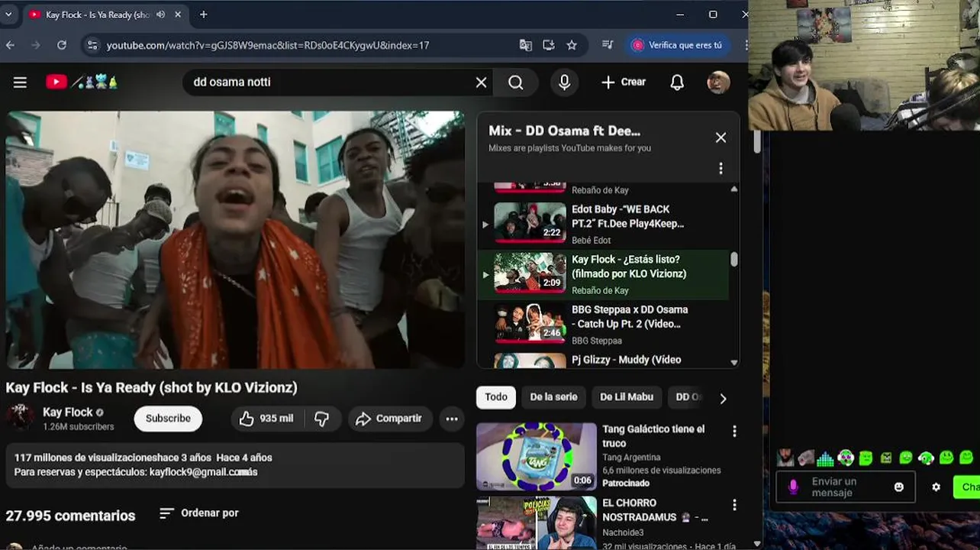
Task: Like the video 935 mil
Action: (x=266, y=419)
